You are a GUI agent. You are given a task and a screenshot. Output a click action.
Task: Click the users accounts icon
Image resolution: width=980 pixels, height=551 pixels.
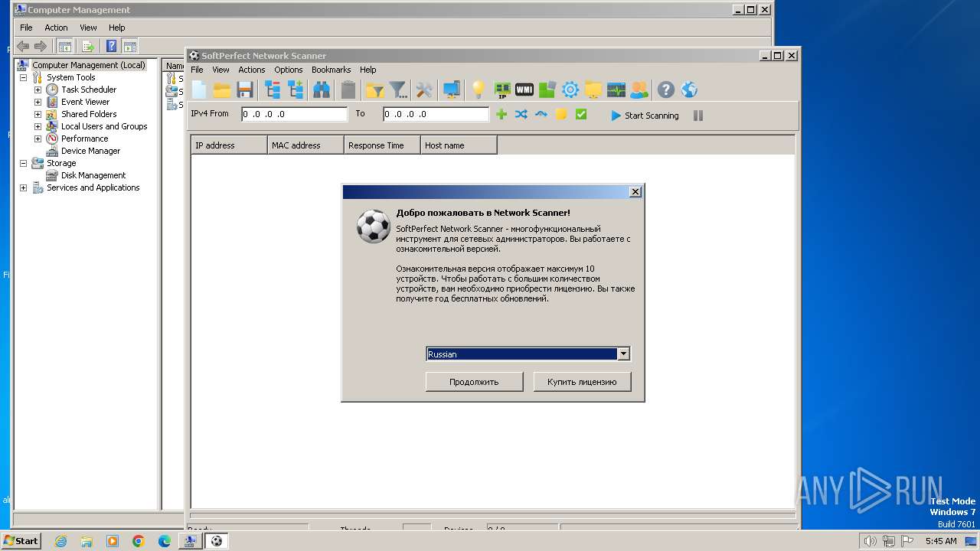(x=639, y=90)
